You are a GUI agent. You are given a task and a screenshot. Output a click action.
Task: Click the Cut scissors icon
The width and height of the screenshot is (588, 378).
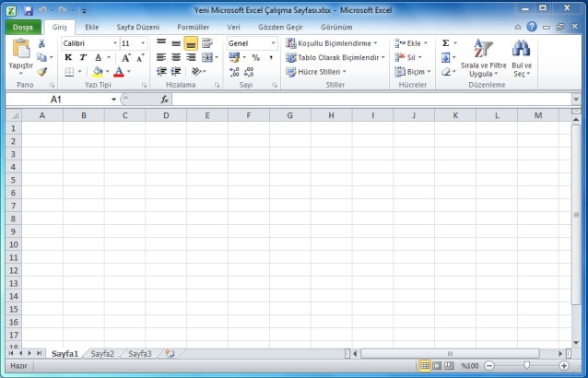point(42,43)
